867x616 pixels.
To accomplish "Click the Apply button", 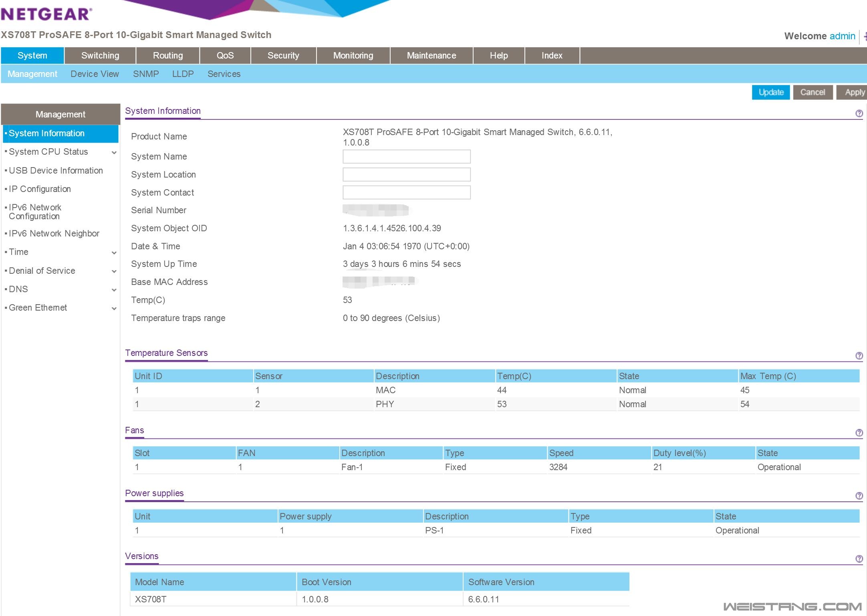I will coord(853,92).
